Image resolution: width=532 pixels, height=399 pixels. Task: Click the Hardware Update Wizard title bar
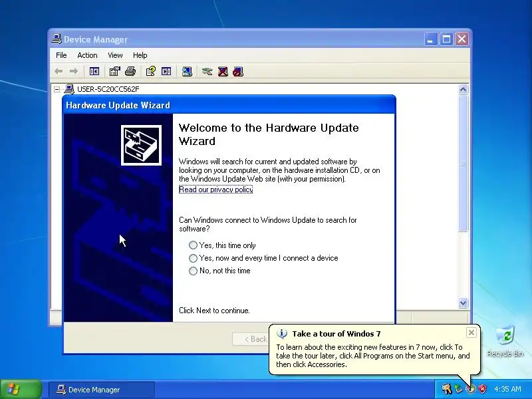(x=229, y=105)
